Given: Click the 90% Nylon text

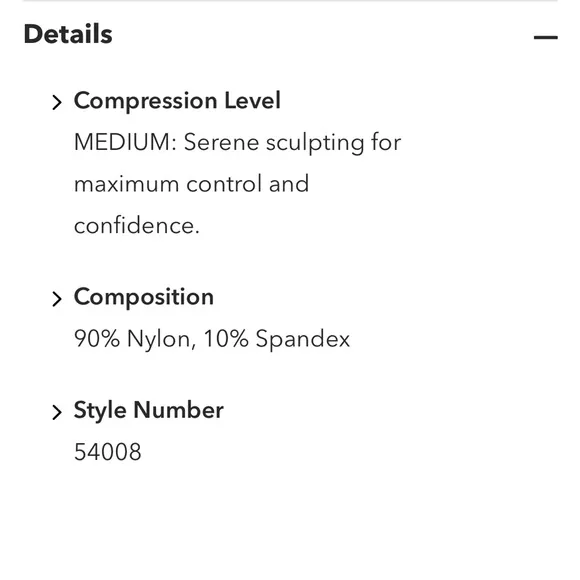Looking at the screenshot, I should coord(135,339).
